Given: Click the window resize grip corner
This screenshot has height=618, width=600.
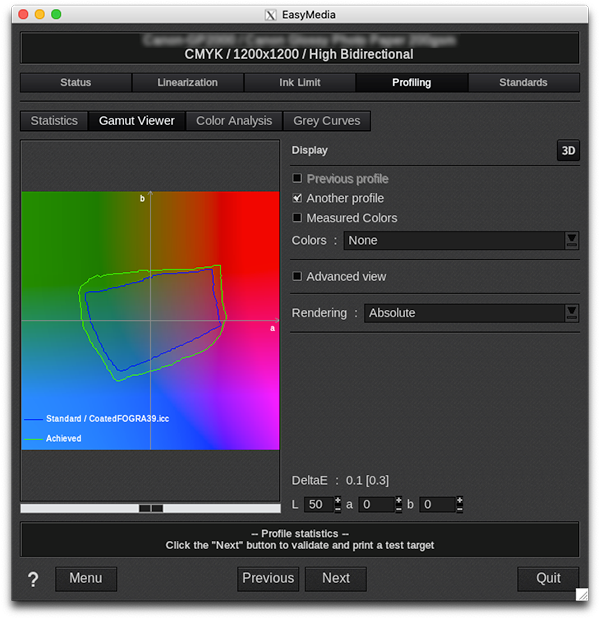Looking at the screenshot, I should (x=582, y=594).
